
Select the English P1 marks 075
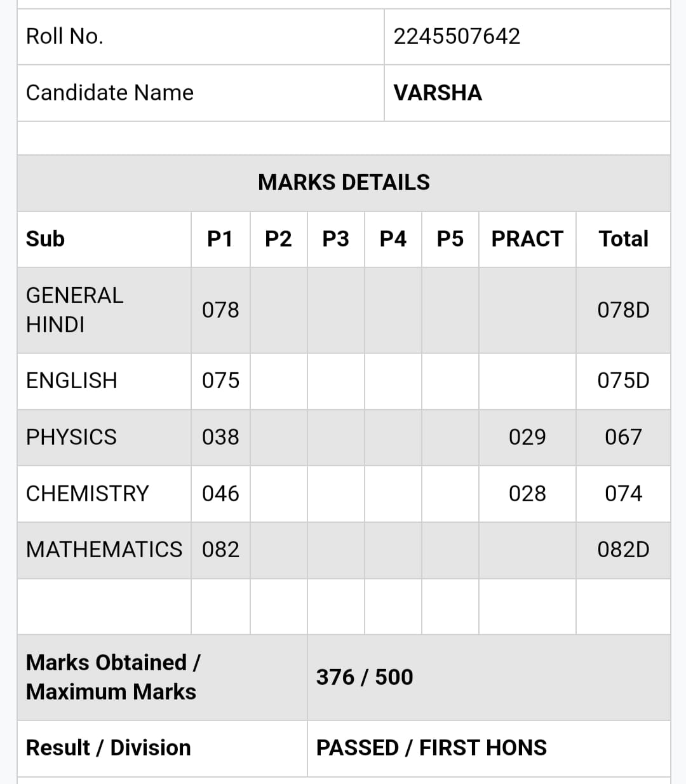coord(220,381)
